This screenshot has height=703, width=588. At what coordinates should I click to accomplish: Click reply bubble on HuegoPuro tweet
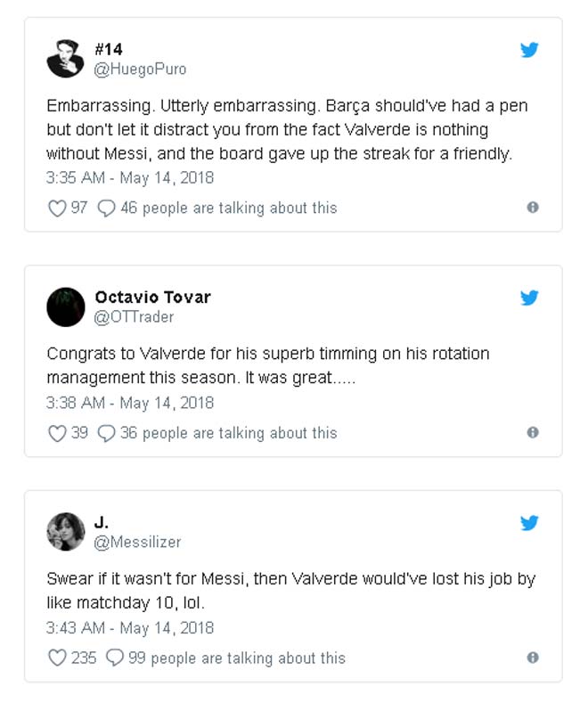pos(107,208)
